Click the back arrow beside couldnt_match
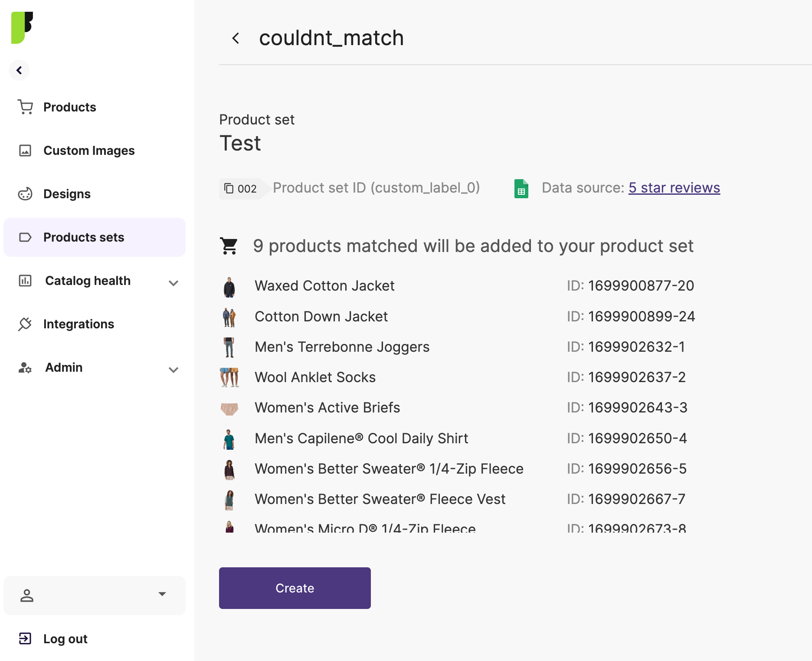812x661 pixels. (x=236, y=38)
